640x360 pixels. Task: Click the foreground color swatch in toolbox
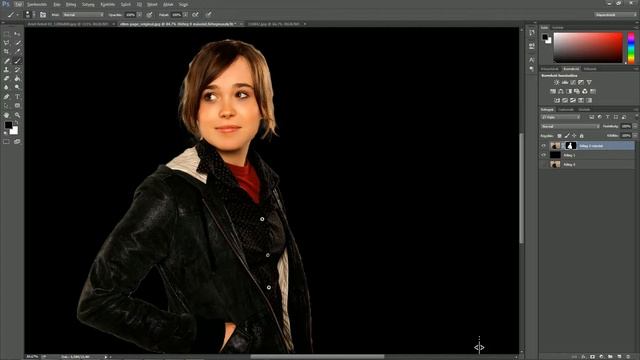8,126
